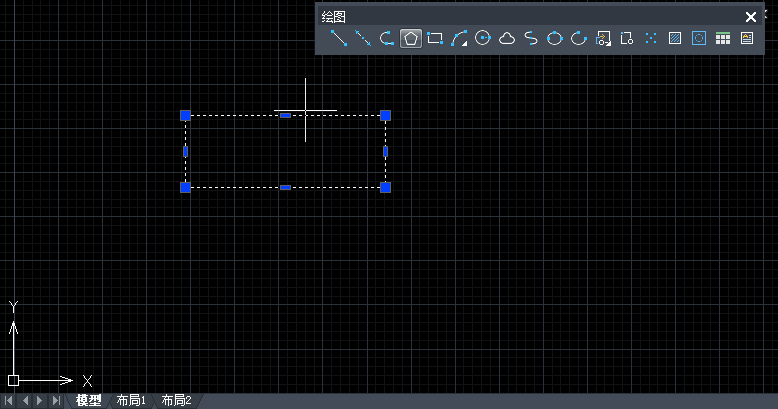Insert a table using the Table tool

[722, 39]
